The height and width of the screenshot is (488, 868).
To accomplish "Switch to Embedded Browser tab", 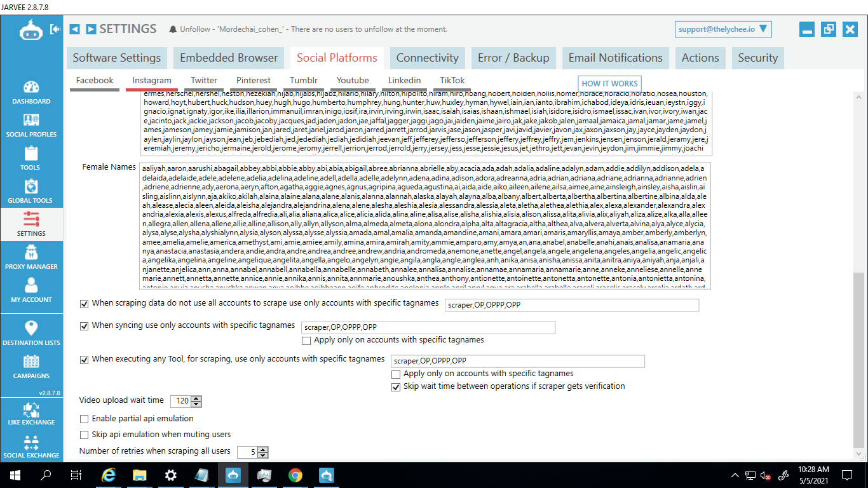I will 229,58.
